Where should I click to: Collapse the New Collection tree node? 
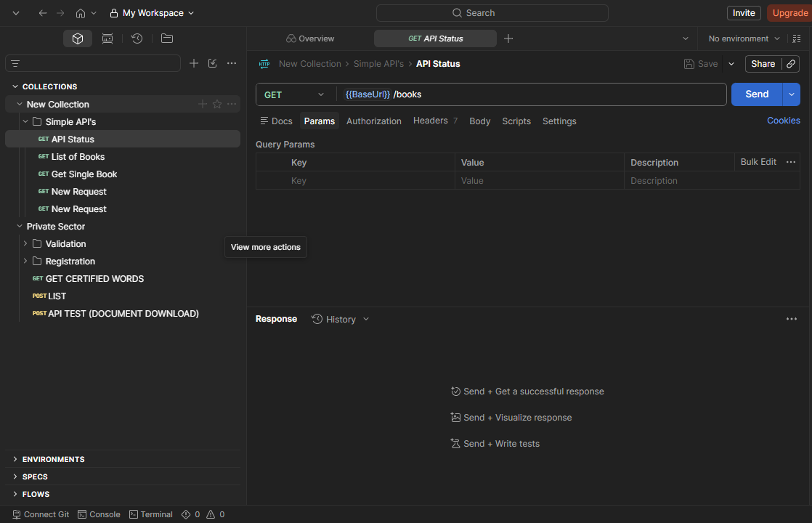[19, 104]
